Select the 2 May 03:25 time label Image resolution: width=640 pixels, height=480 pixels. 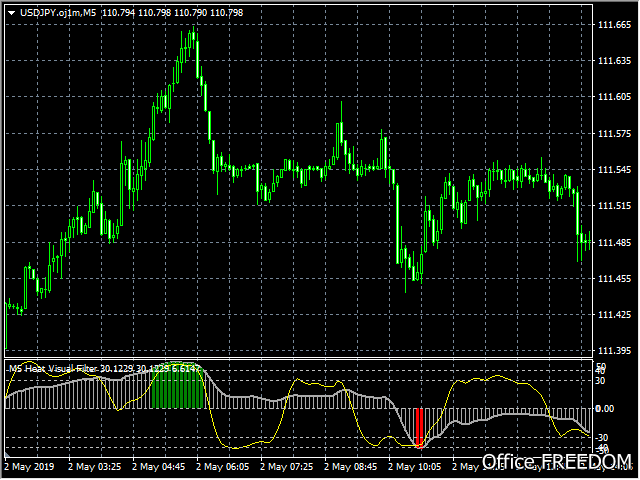click(x=94, y=467)
